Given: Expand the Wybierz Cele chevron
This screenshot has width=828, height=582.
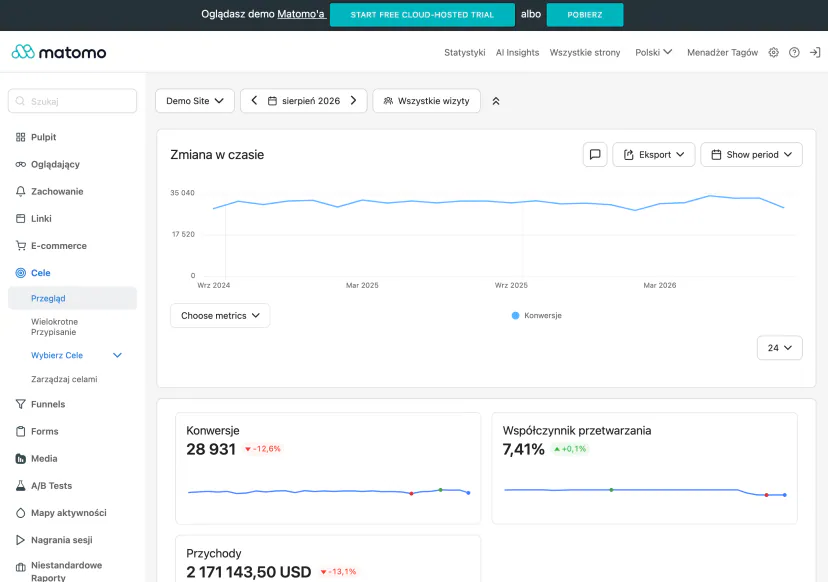Looking at the screenshot, I should click(x=118, y=355).
